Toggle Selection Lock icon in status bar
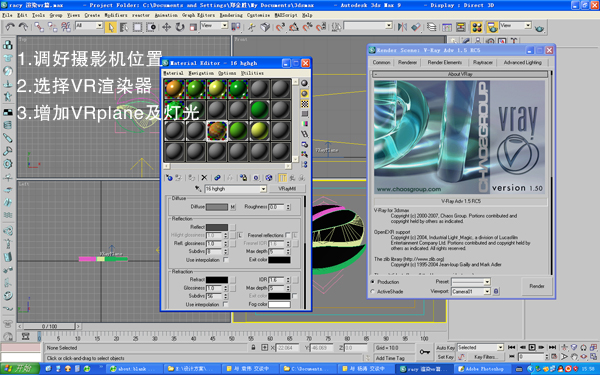 click(253, 347)
